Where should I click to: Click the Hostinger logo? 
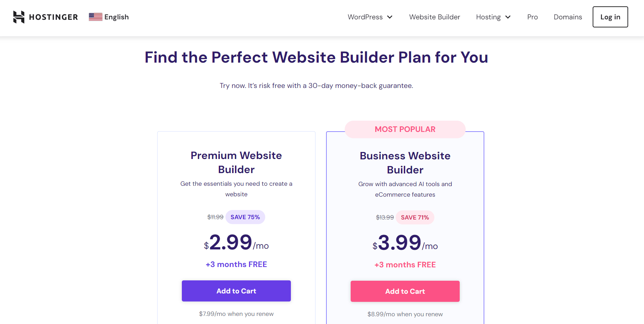click(x=45, y=17)
